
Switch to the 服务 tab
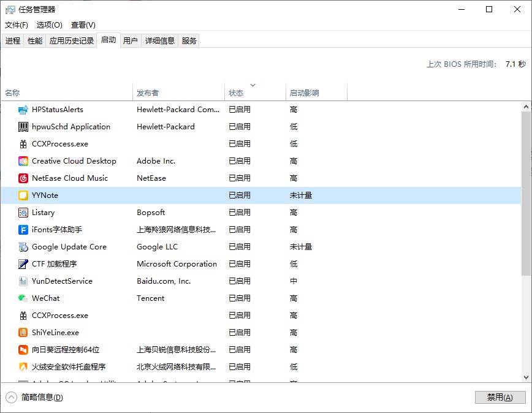[189, 40]
